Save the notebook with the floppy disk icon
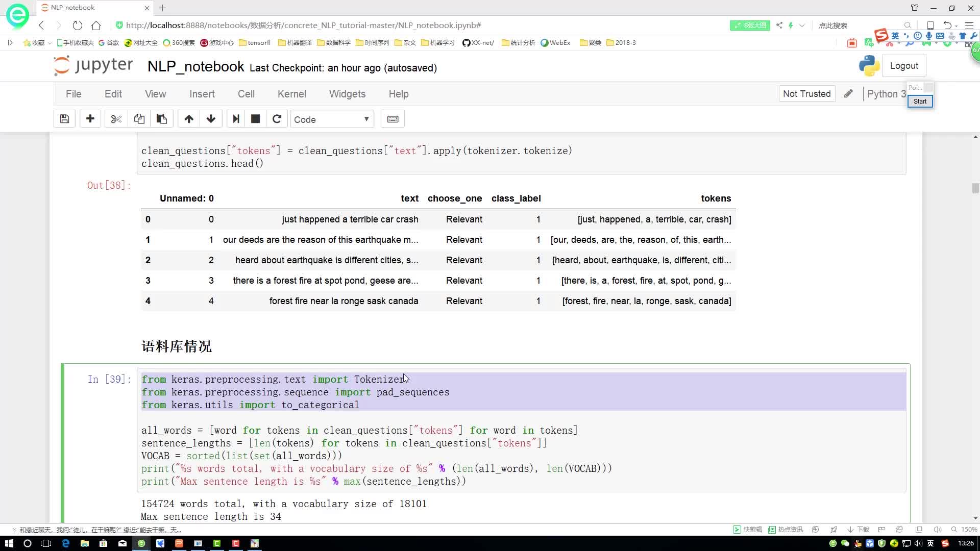Image resolution: width=980 pixels, height=551 pixels. [64, 119]
